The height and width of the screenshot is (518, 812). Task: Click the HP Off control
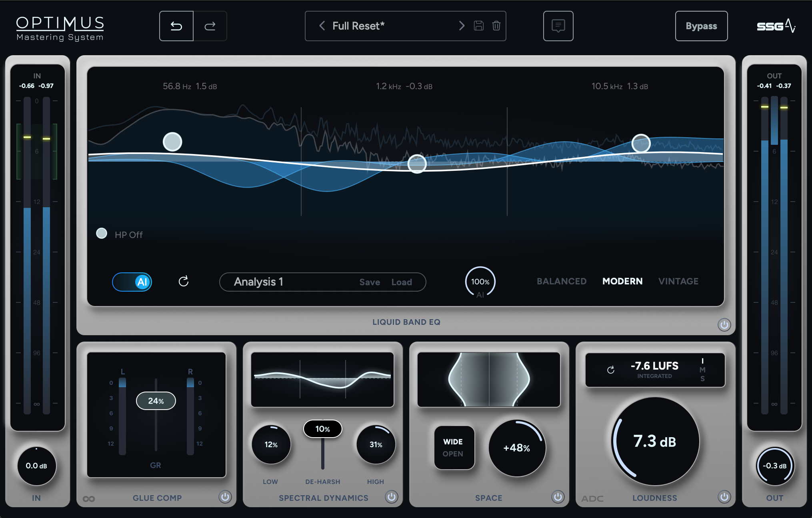(101, 233)
